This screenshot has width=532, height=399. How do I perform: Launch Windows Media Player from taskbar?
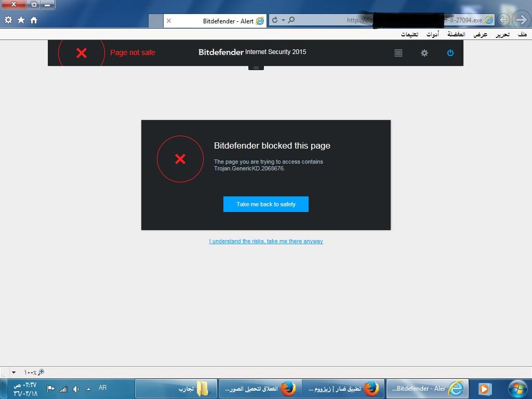tap(485, 389)
